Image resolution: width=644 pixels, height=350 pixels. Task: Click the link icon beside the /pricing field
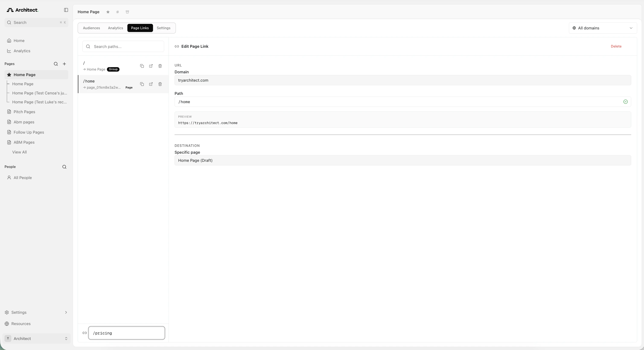click(85, 333)
